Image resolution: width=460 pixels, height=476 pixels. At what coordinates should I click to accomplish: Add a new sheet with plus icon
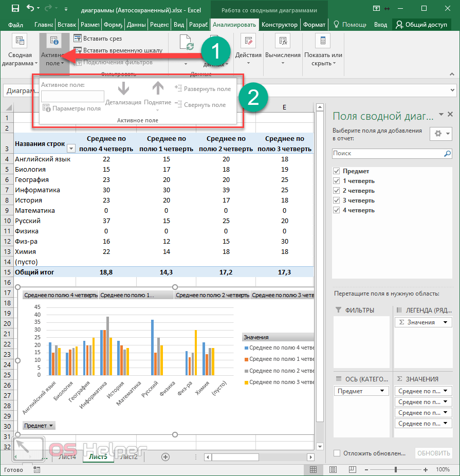point(165,456)
